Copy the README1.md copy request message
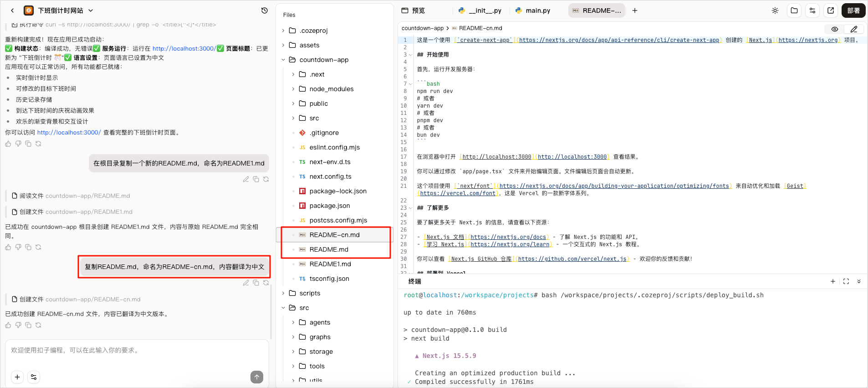 pyautogui.click(x=256, y=179)
